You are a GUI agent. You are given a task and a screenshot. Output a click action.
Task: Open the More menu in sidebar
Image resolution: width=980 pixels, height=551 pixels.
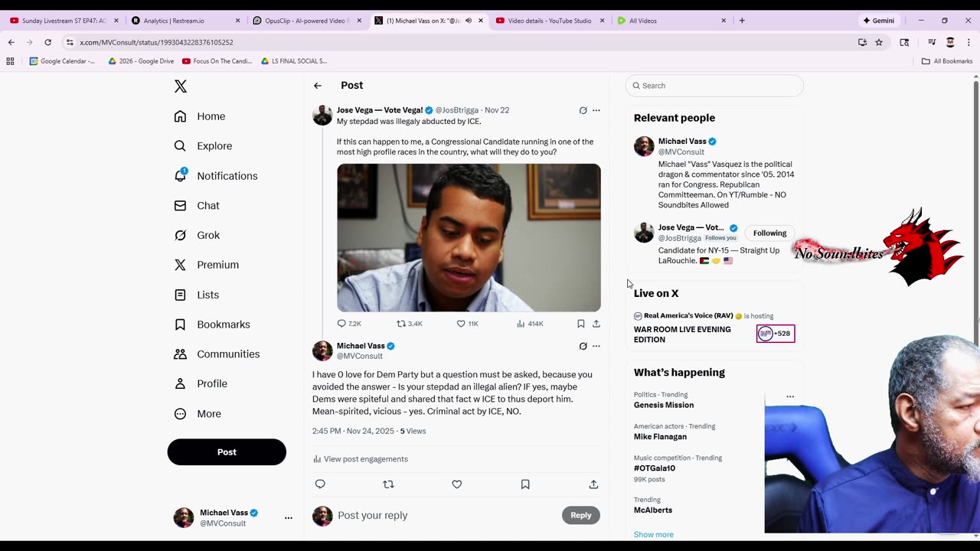click(x=198, y=414)
